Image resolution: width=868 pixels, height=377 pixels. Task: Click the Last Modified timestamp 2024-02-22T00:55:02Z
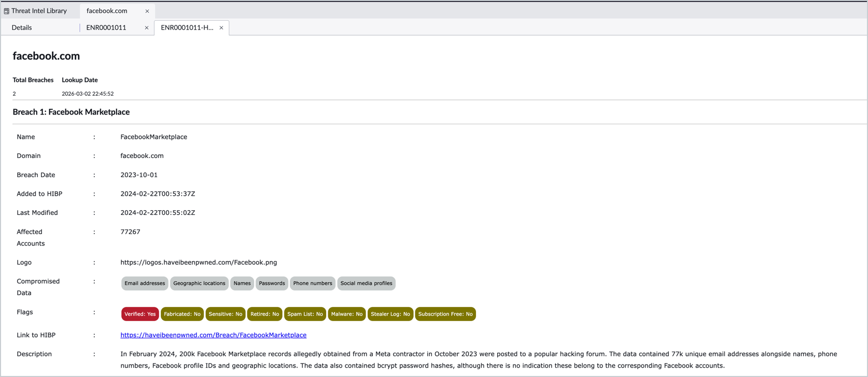click(x=158, y=213)
